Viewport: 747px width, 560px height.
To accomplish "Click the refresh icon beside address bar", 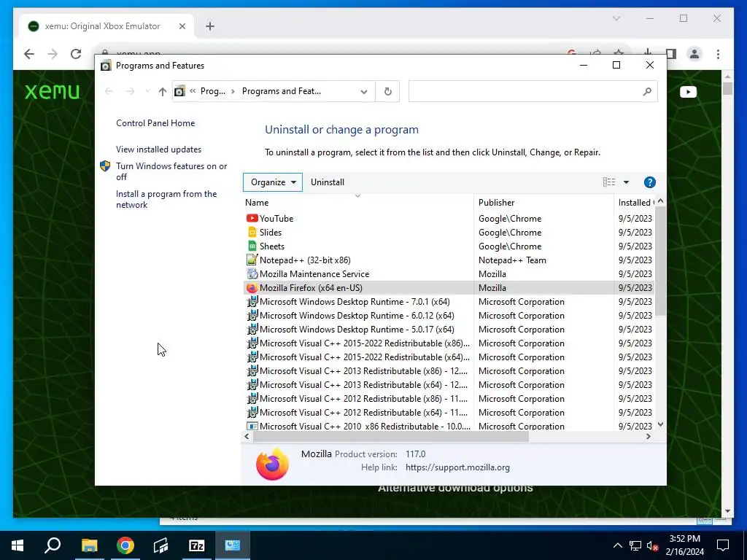I will click(x=388, y=91).
